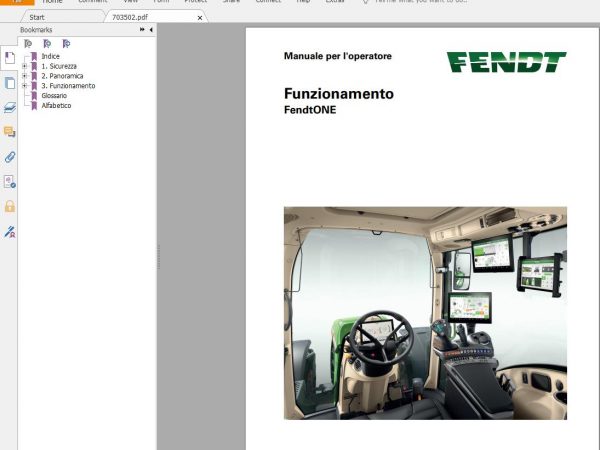Open the '2. Panoramica' bookmark
600x450 pixels.
[x=62, y=76]
